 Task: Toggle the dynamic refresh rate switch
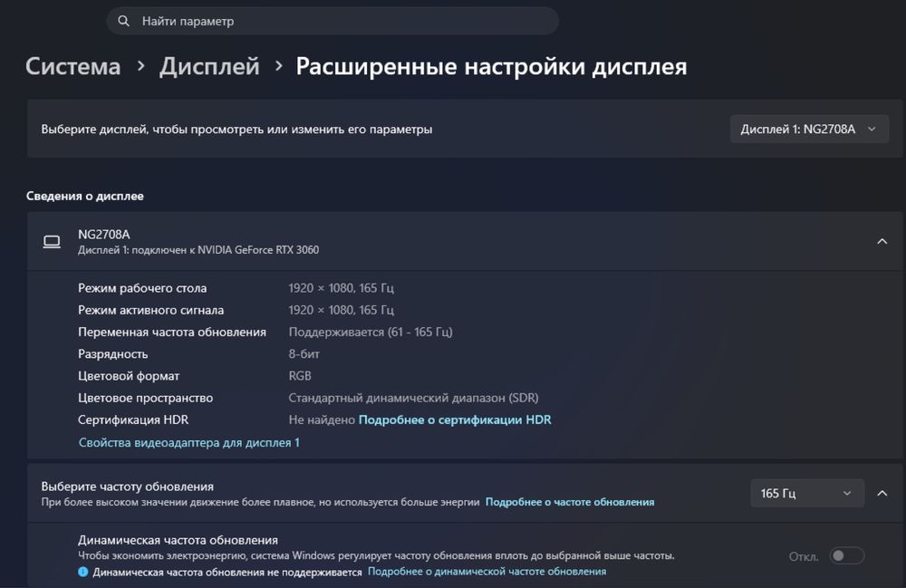[x=846, y=555]
